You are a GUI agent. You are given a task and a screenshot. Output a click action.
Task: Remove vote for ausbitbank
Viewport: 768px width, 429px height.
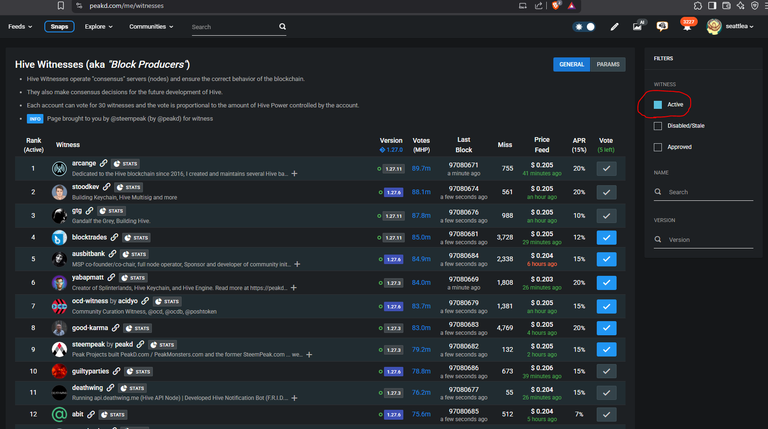click(606, 259)
